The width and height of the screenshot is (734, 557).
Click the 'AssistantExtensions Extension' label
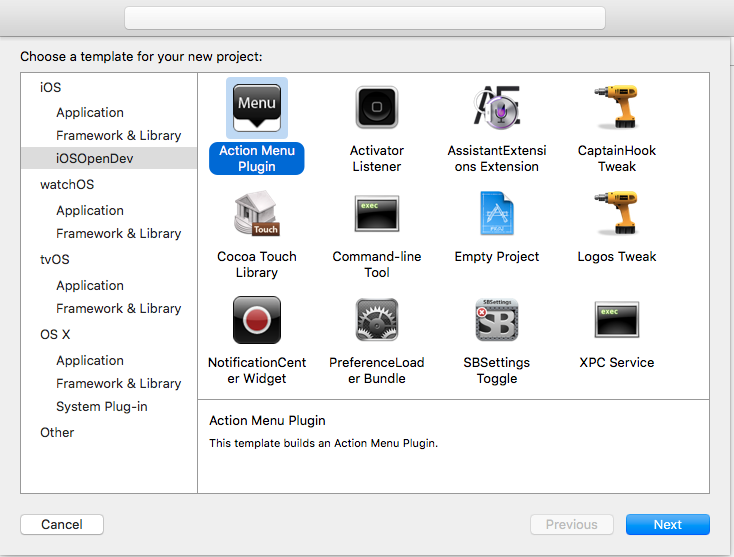pos(497,159)
